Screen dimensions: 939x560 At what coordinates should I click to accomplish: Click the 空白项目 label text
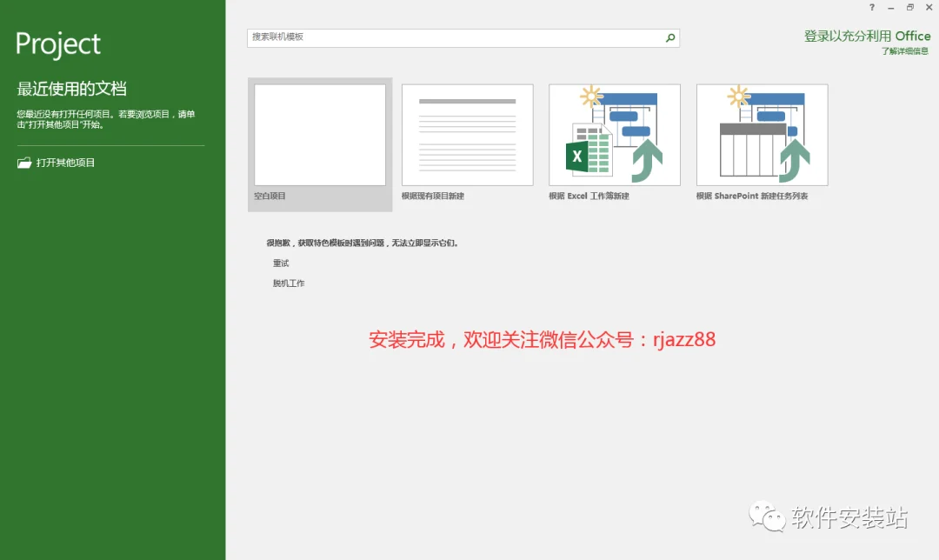pyautogui.click(x=270, y=196)
